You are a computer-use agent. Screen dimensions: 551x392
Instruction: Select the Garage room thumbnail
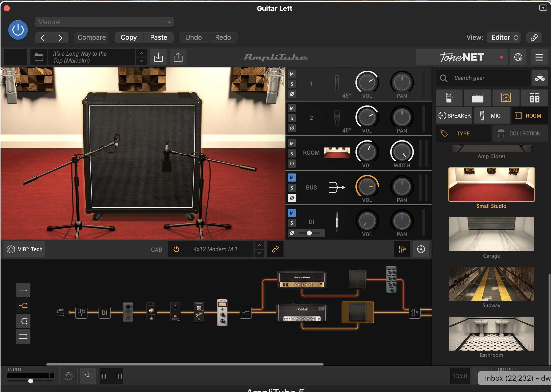(x=491, y=234)
